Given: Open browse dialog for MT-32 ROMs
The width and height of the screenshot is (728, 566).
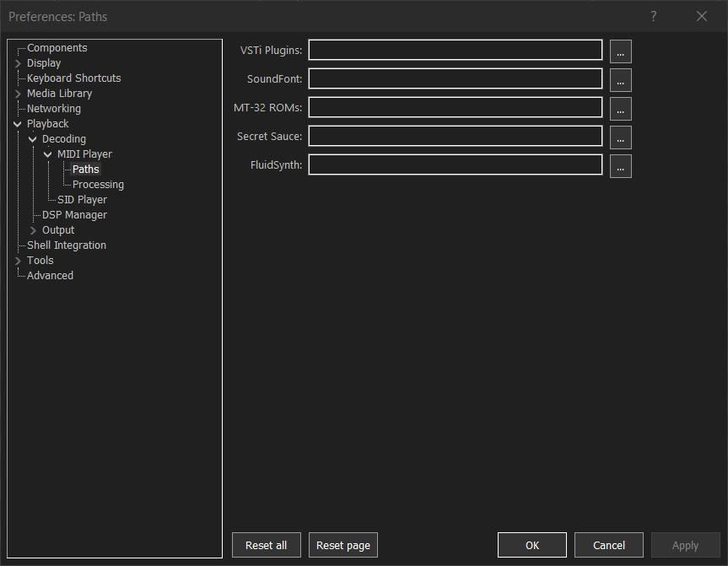Looking at the screenshot, I should [620, 109].
